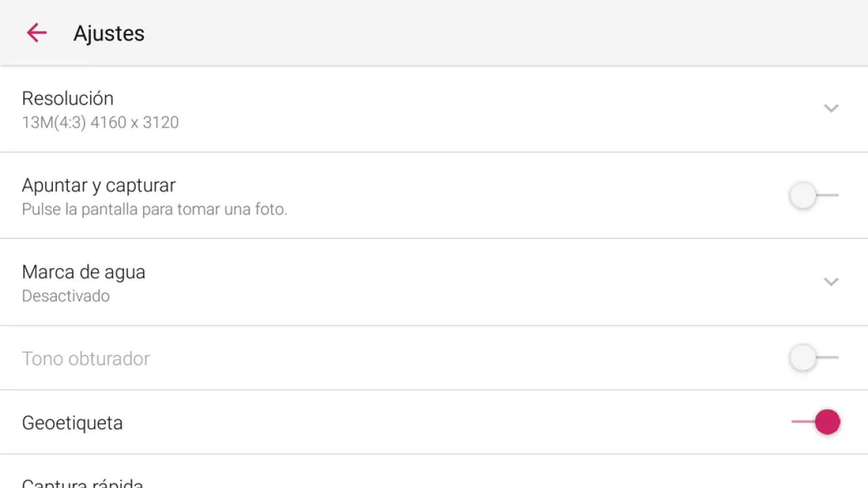
Task: Expand the Marca de agua chevron
Action: 831,282
